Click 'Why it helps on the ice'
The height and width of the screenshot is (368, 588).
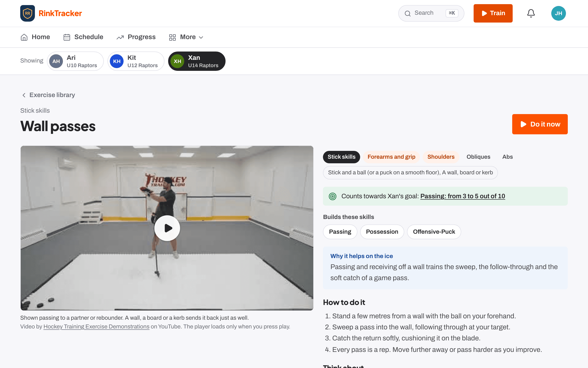point(361,256)
